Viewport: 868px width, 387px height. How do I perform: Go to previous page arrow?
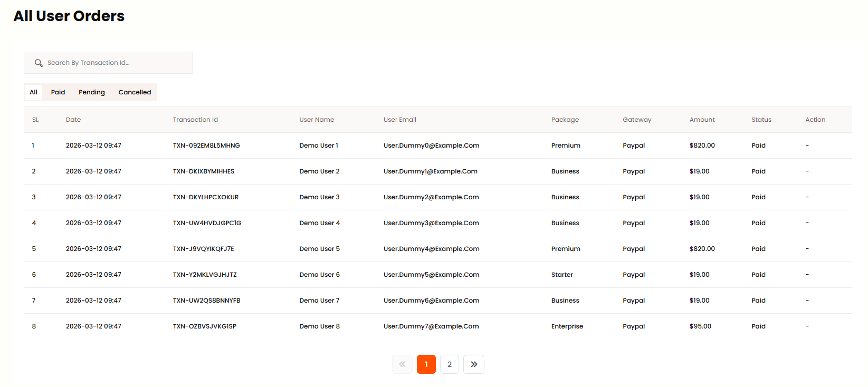click(x=402, y=364)
